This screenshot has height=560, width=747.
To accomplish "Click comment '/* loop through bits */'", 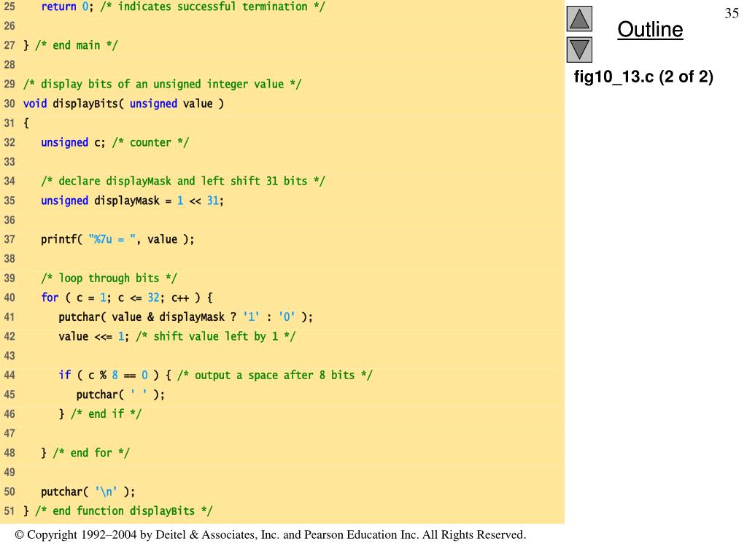I will coord(109,278).
